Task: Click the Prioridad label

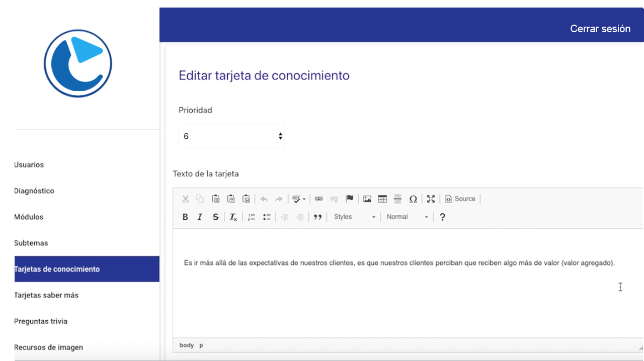Action: (195, 110)
